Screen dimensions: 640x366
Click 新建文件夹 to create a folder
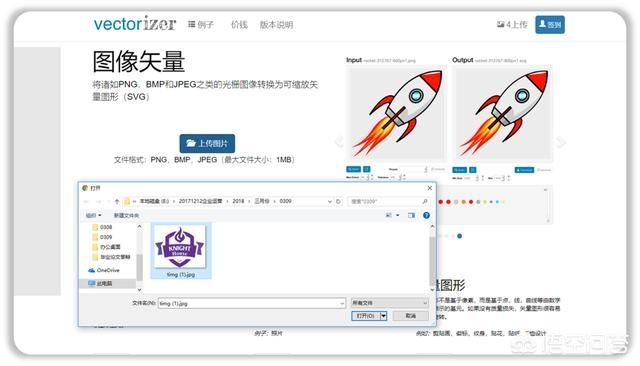(126, 215)
